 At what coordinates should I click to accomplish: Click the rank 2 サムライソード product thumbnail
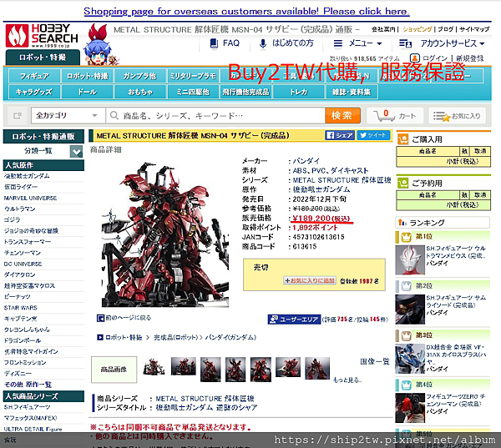point(410,310)
